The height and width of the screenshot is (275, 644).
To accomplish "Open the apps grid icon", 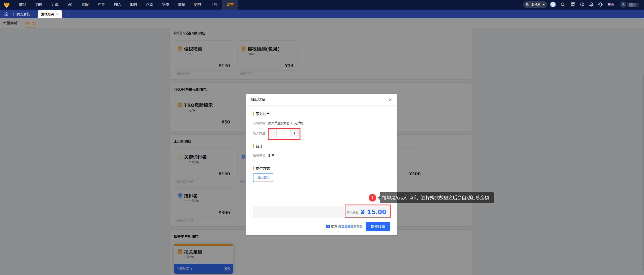I will [573, 5].
